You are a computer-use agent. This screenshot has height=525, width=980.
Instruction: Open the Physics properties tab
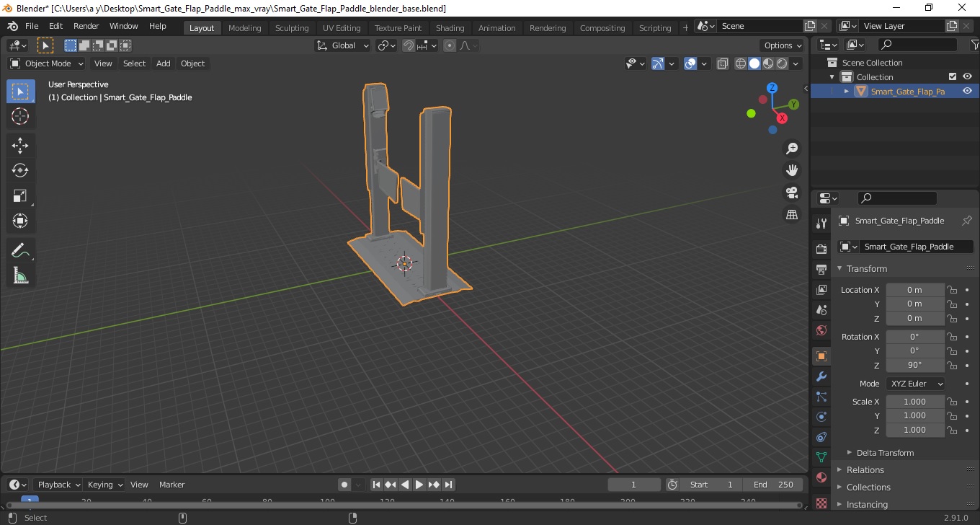pyautogui.click(x=821, y=417)
